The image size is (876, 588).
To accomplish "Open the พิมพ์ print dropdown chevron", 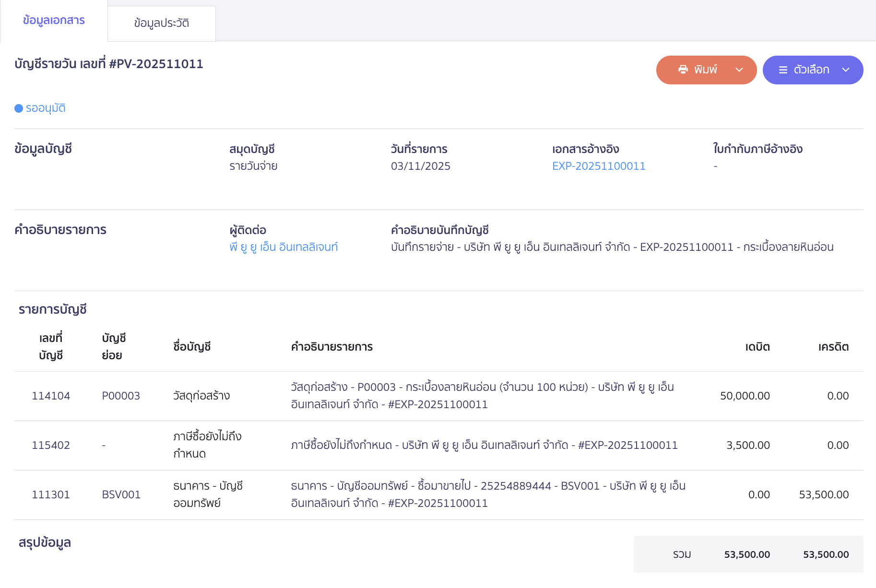I will [739, 70].
